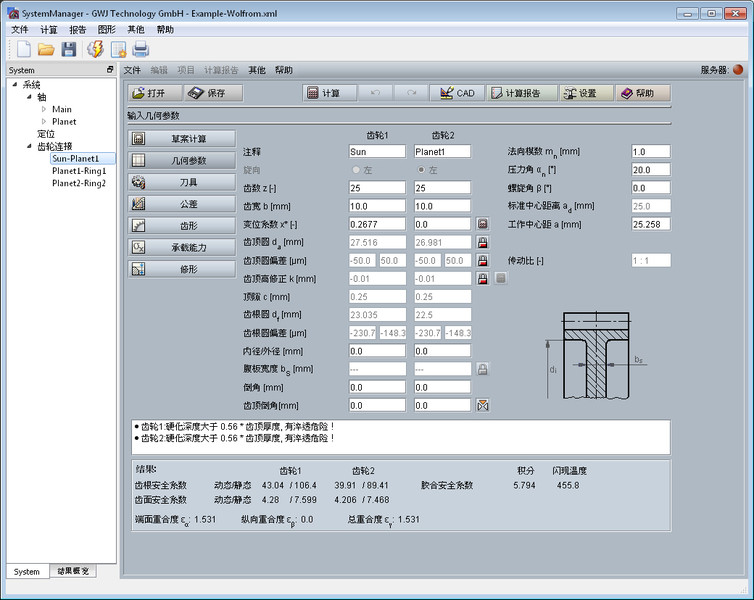The height and width of the screenshot is (600, 754).
Task: Click the CAD button
Action: click(x=456, y=93)
